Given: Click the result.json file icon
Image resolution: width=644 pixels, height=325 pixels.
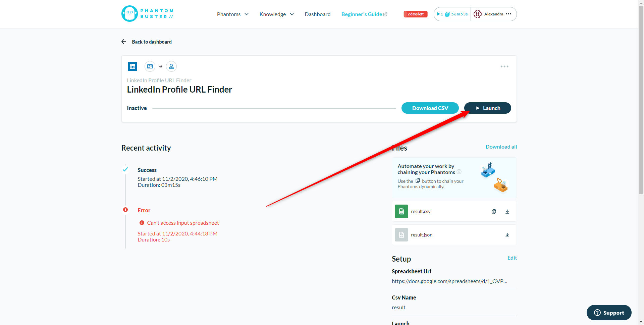Looking at the screenshot, I should click(x=401, y=235).
